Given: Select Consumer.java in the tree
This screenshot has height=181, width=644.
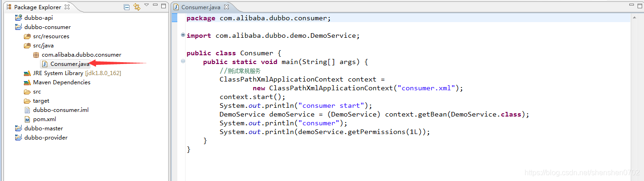Looking at the screenshot, I should tap(70, 64).
